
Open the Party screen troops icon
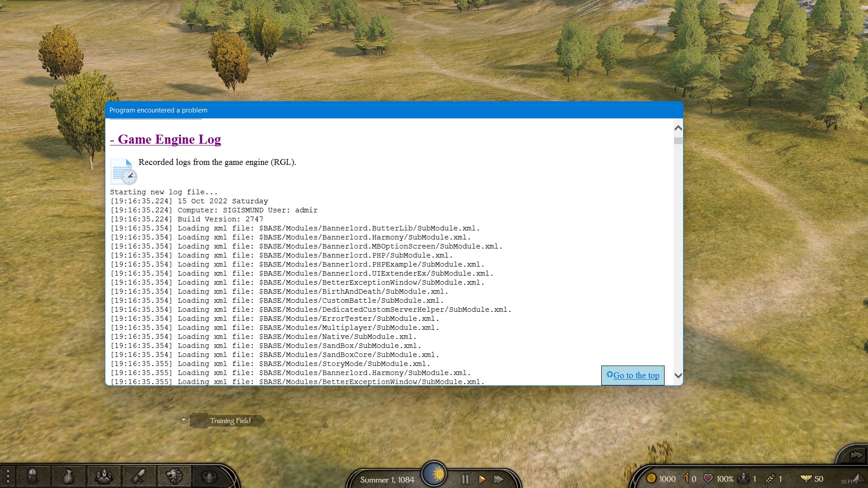click(104, 476)
